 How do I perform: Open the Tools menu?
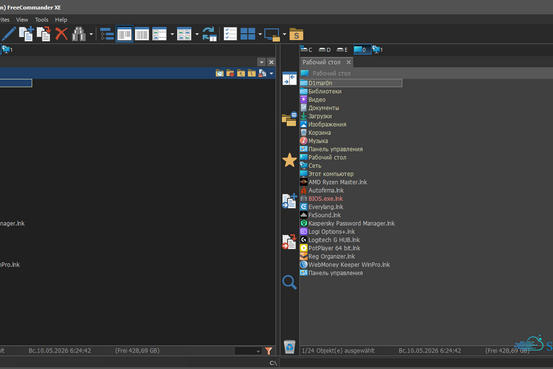(42, 20)
